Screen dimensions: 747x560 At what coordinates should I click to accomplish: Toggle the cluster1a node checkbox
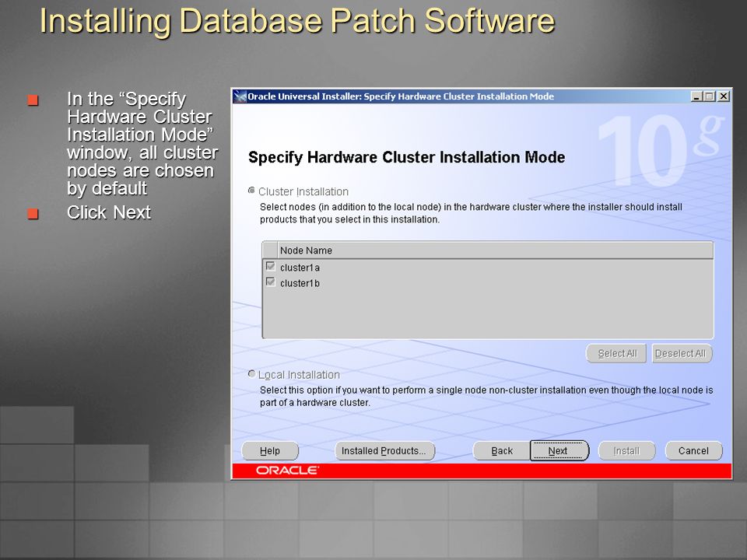coord(270,266)
